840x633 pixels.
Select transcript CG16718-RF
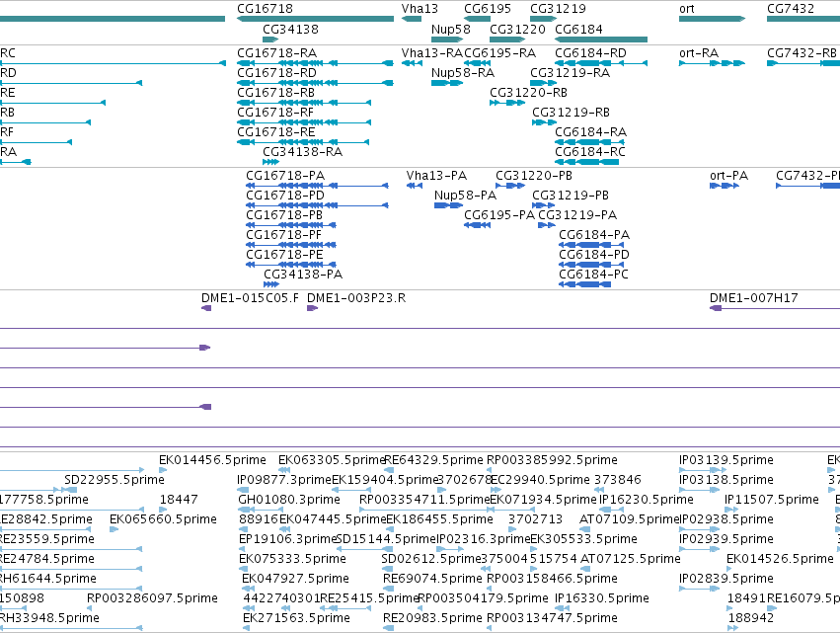pyautogui.click(x=275, y=113)
